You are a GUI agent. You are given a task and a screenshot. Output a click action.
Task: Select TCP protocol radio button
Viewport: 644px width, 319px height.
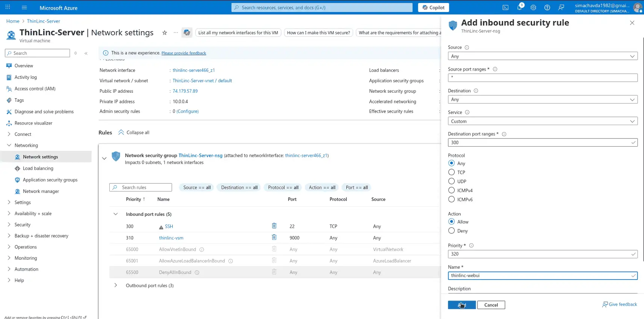452,172
